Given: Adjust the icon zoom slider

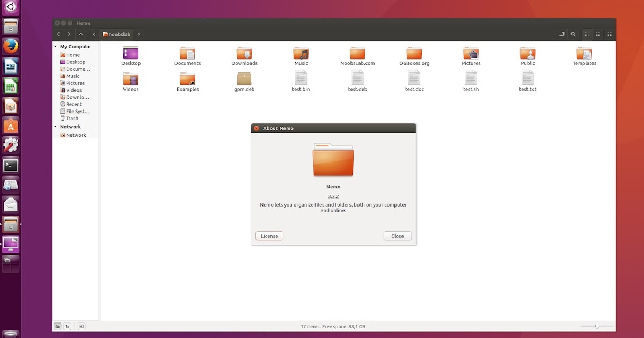Looking at the screenshot, I should point(597,326).
